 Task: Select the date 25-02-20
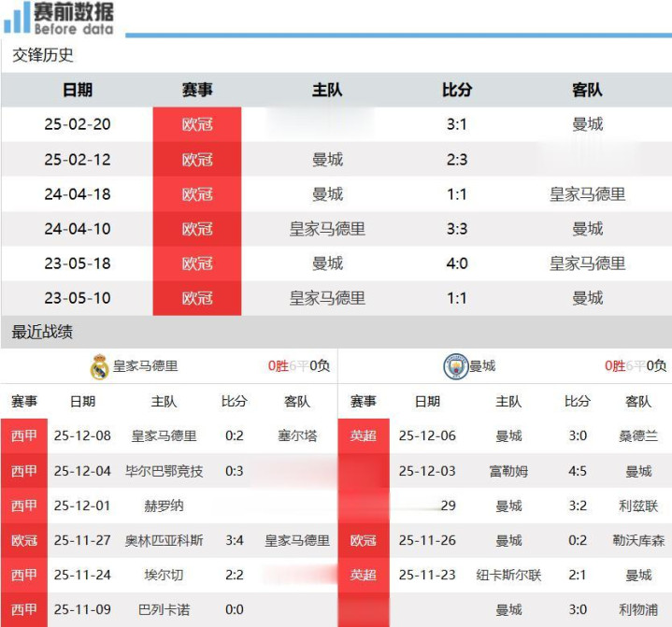(x=78, y=124)
